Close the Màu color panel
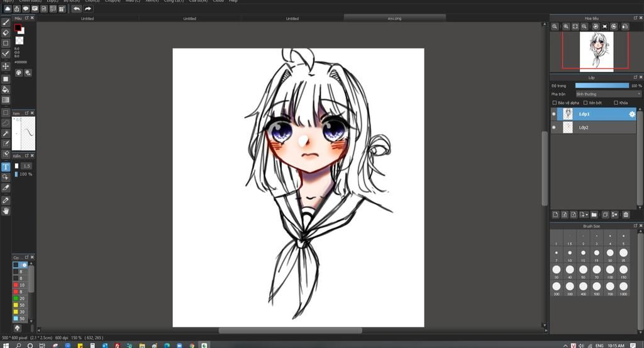Screen dimensions: 644x348 (32, 18)
